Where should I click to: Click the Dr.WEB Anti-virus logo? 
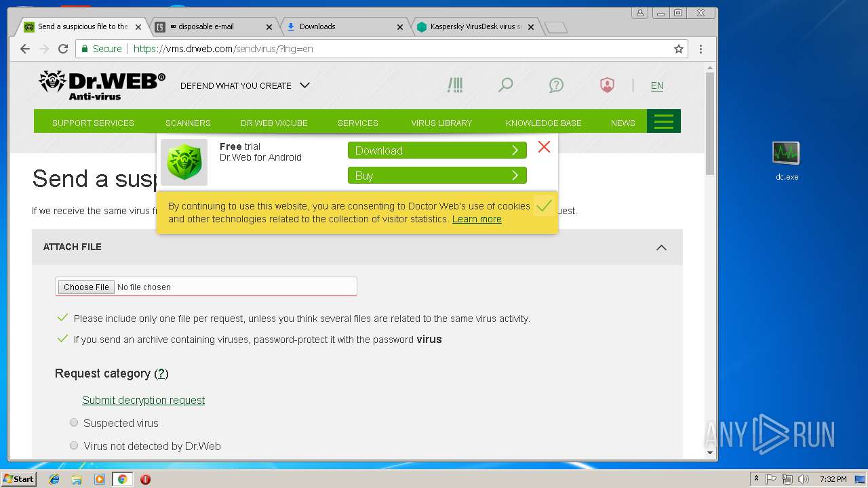[102, 85]
